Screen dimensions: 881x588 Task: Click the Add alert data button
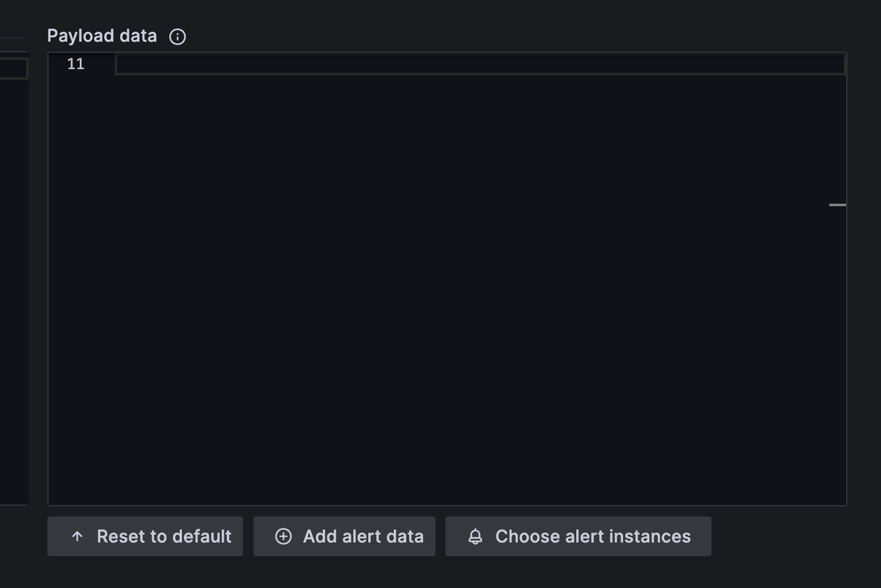click(344, 536)
